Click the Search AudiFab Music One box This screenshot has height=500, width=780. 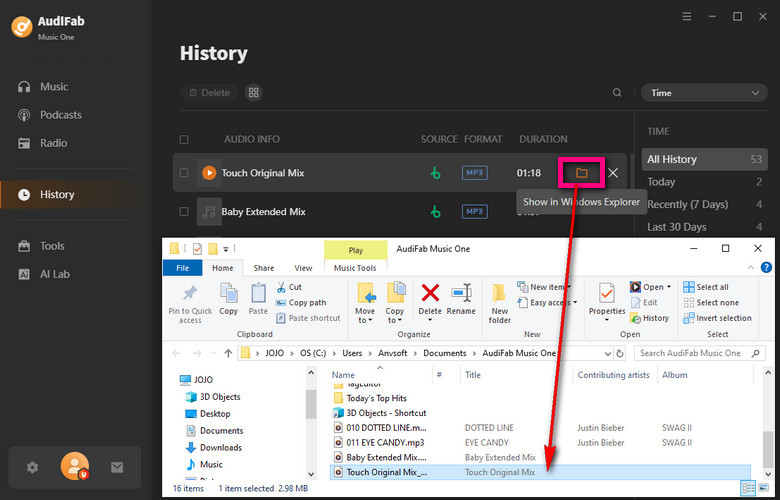(699, 353)
